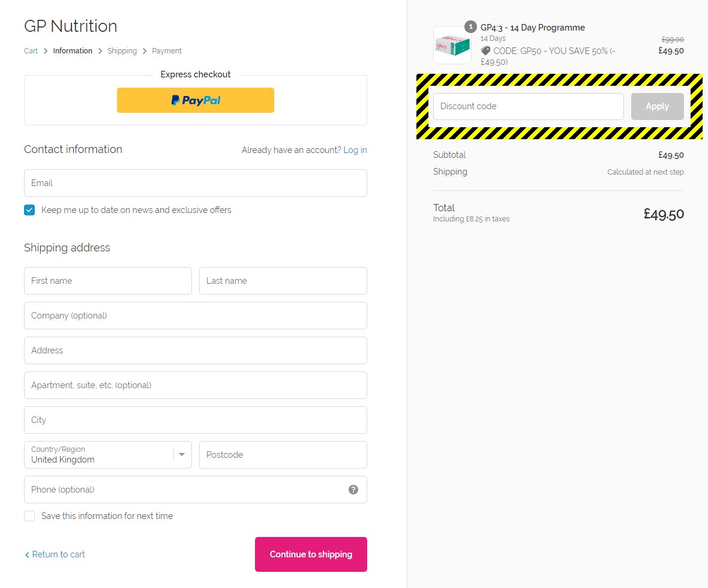Click the Total £49.50 amount

(x=663, y=214)
